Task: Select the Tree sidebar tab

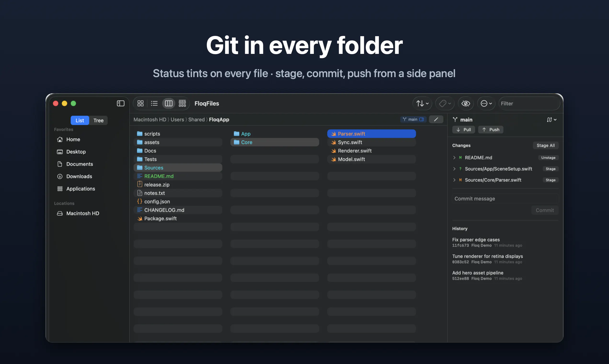Action: [99, 120]
